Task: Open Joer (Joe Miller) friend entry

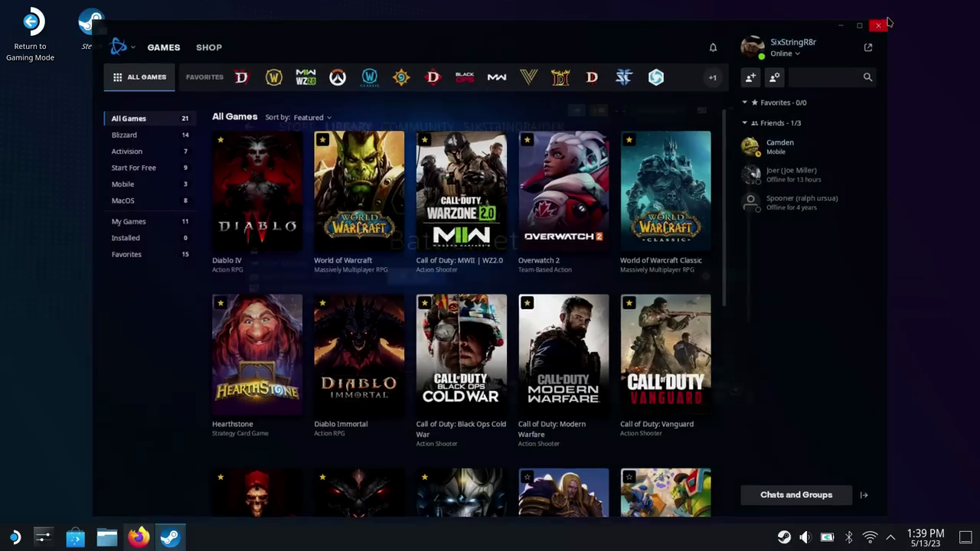Action: point(808,174)
